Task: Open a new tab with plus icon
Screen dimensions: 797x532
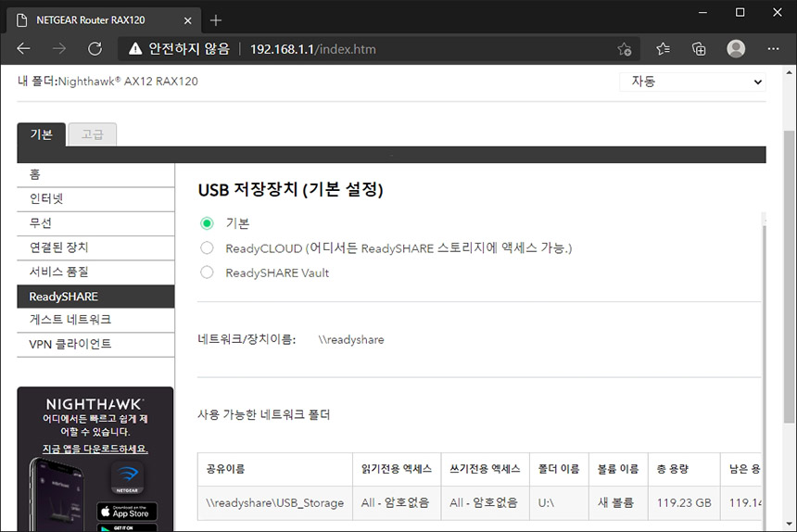Action: point(216,20)
